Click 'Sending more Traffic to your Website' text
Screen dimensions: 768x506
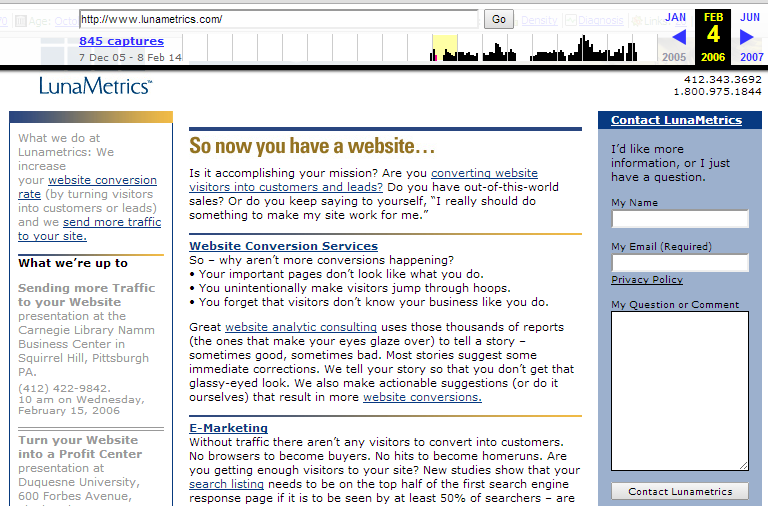click(86, 295)
